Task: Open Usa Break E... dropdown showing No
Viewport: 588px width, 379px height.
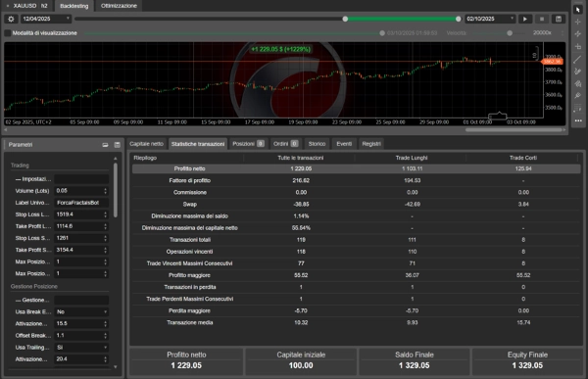Action: [81, 311]
